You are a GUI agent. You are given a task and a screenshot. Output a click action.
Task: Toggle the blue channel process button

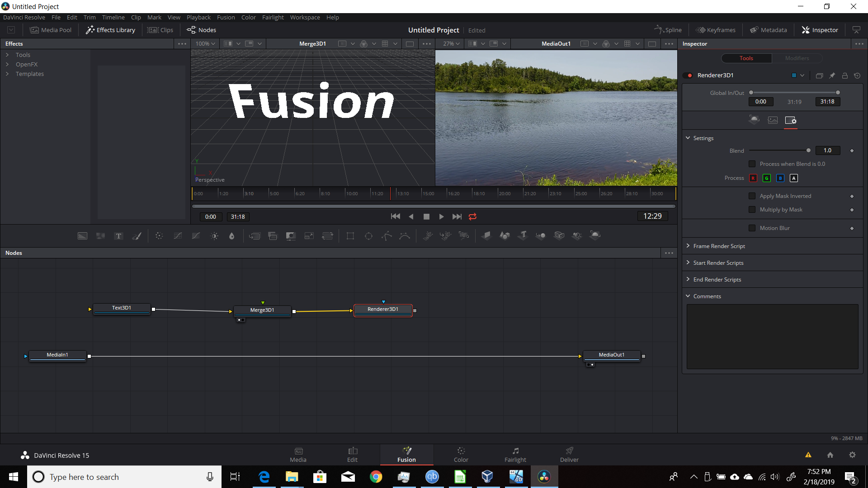tap(780, 178)
